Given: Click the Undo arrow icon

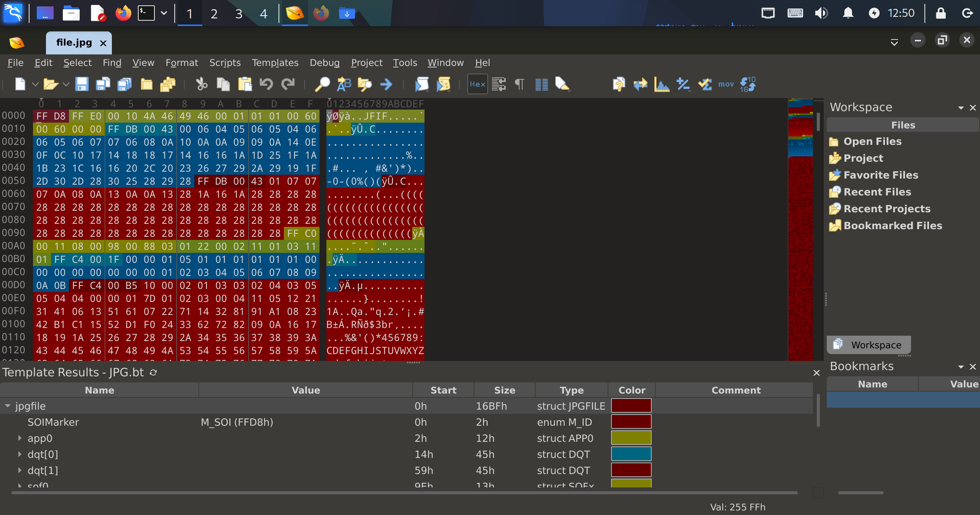Looking at the screenshot, I should click(266, 84).
